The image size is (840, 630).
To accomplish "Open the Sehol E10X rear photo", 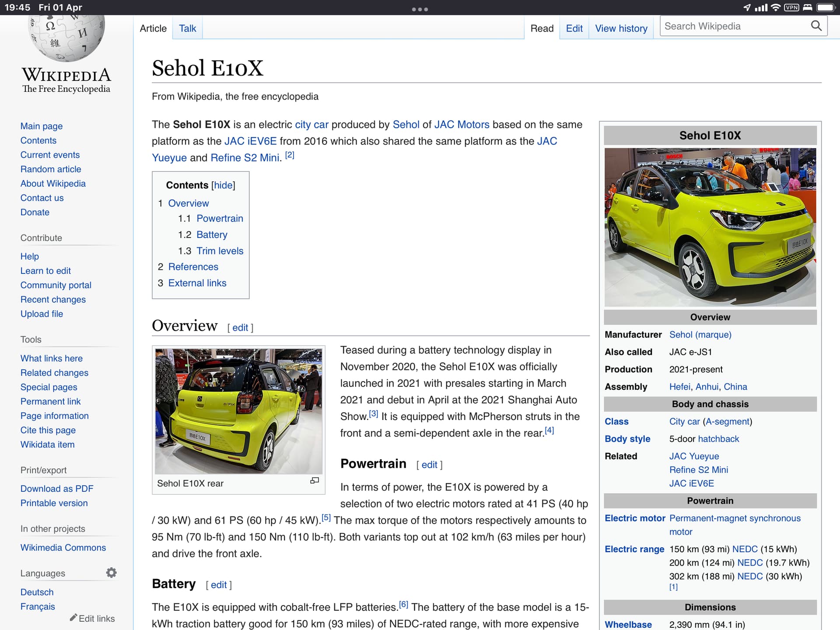I will coord(238,411).
